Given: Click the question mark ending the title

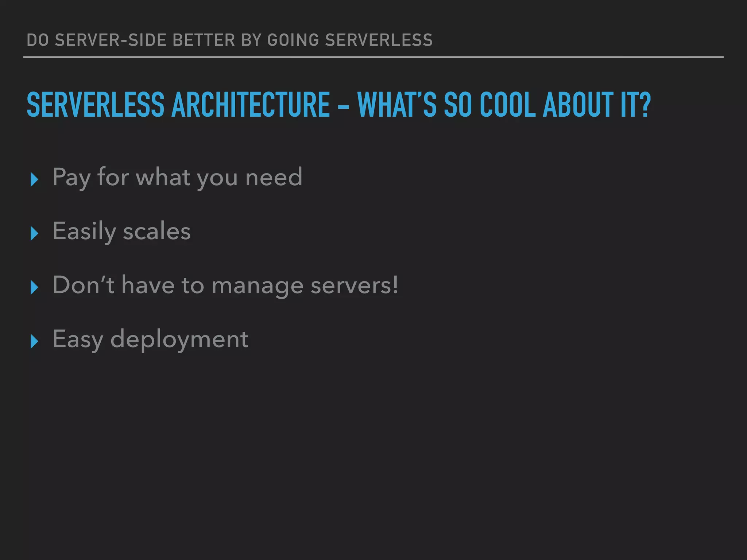Looking at the screenshot, I should click(x=645, y=105).
